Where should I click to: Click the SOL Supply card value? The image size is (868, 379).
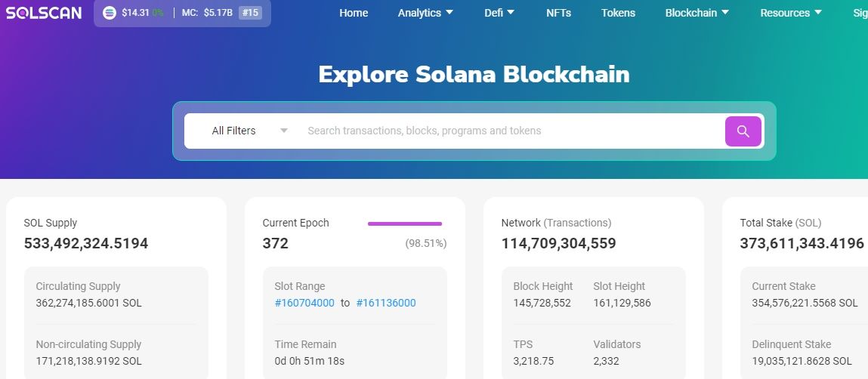(86, 244)
